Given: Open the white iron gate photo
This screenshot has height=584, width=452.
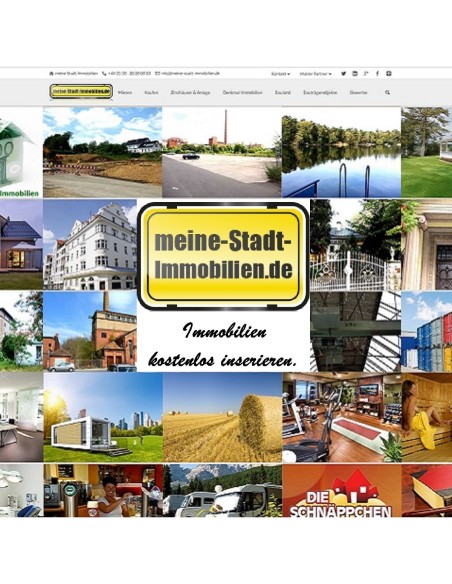Looking at the screenshot, I should [356, 245].
